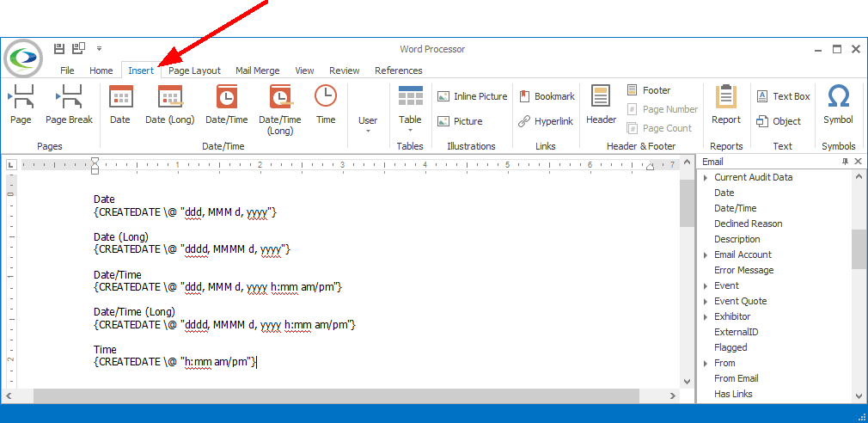Select the From Email field
868x423 pixels.
pyautogui.click(x=737, y=378)
